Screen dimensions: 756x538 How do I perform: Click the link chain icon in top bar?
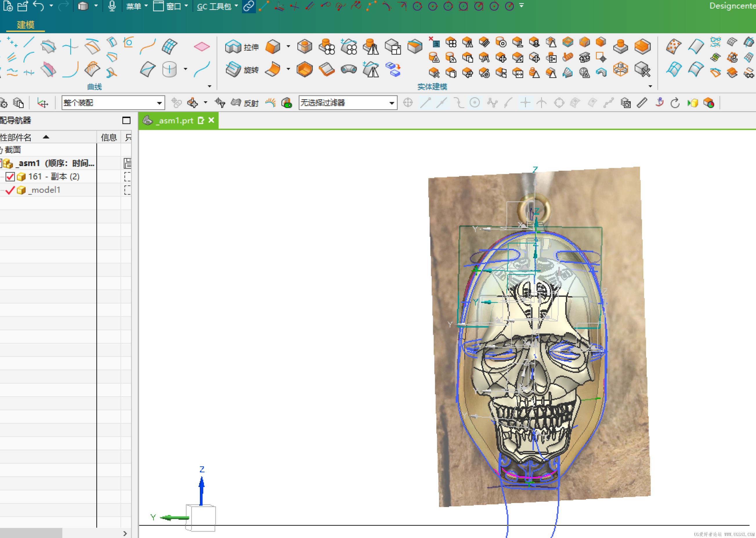(x=248, y=6)
